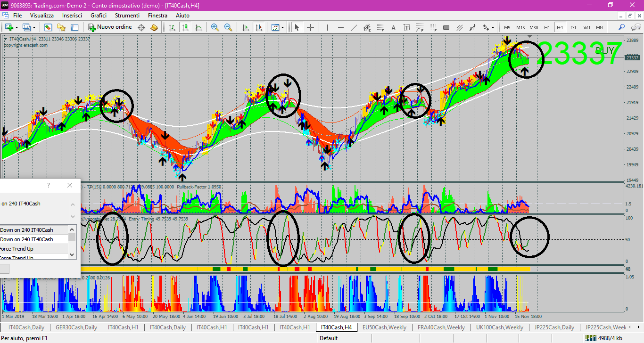Switch chart to candlesticks mode
Screen dimensions: 644x343
185,27
